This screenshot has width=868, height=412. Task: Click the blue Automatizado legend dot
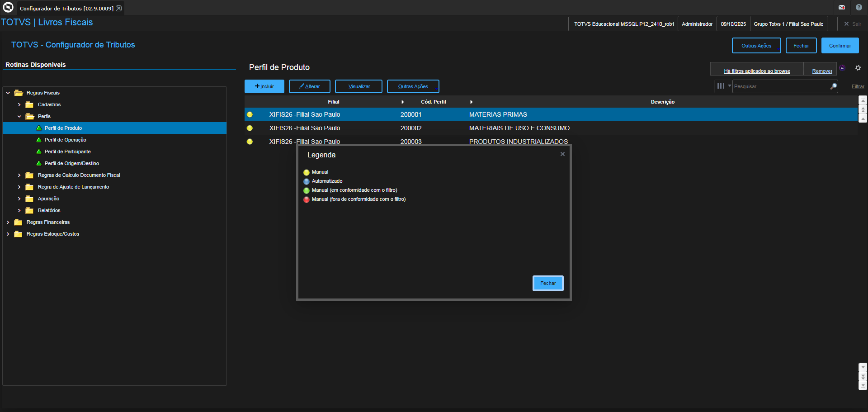click(x=307, y=181)
